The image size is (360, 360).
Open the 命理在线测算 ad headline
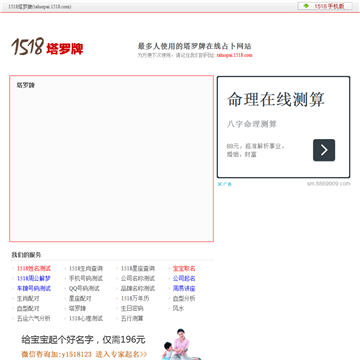coord(276,99)
